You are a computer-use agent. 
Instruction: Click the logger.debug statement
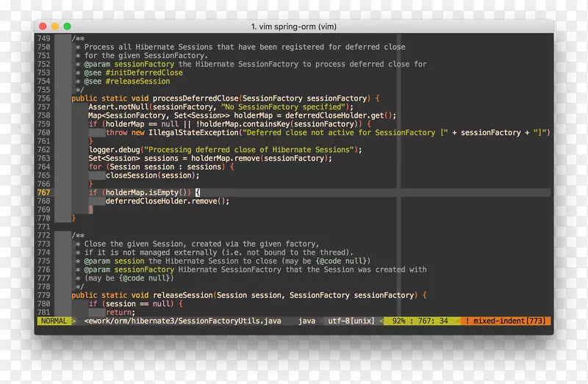pos(114,150)
